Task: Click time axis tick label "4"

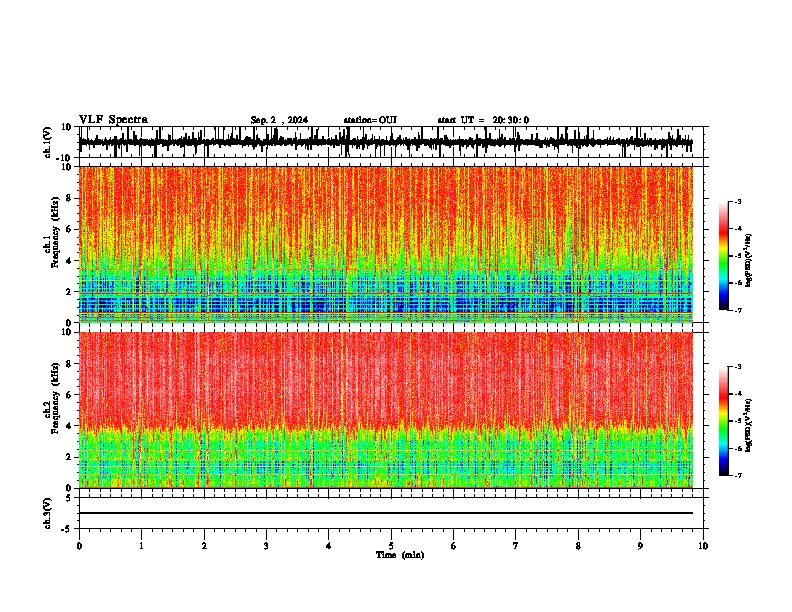Action: 329,546
